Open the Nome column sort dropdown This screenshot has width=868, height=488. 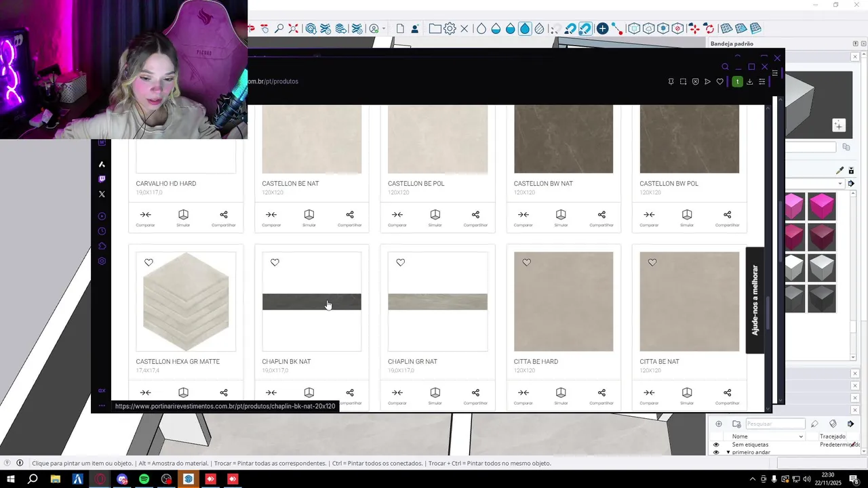[x=801, y=436]
